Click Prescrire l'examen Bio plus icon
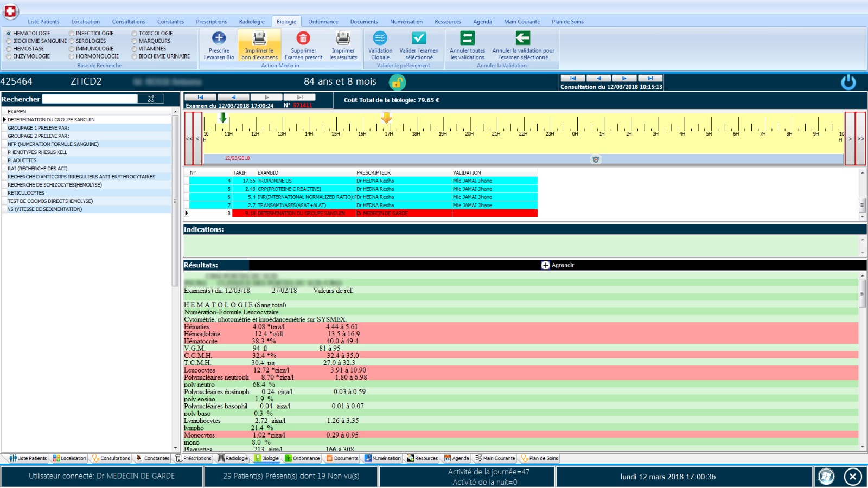 click(x=219, y=38)
